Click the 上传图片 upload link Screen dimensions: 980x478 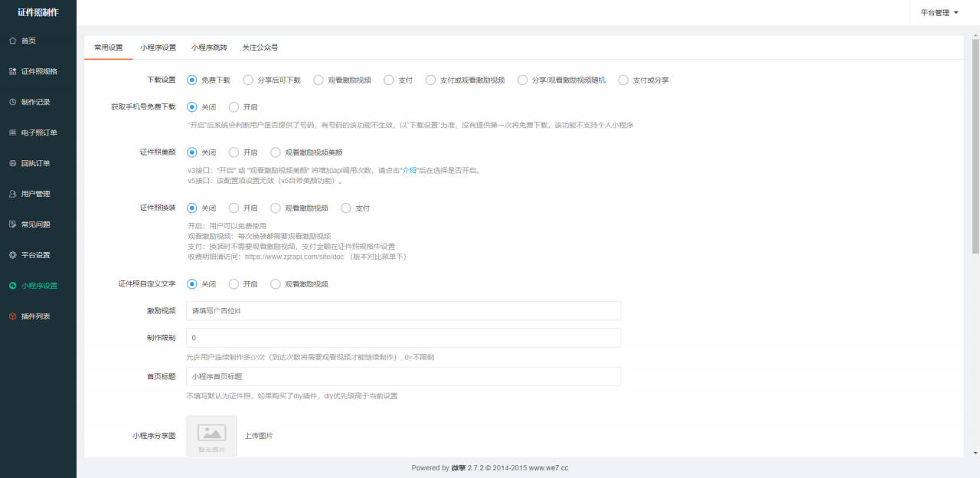(x=259, y=436)
